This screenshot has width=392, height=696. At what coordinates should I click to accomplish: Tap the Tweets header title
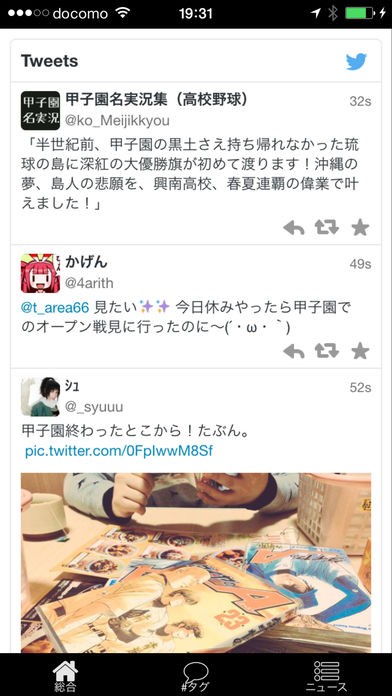click(x=49, y=61)
